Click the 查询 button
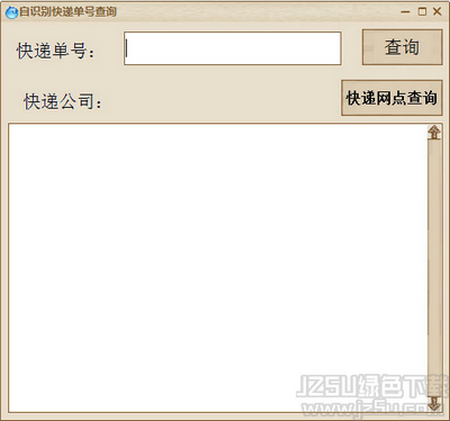This screenshot has height=421, width=450. tap(402, 47)
